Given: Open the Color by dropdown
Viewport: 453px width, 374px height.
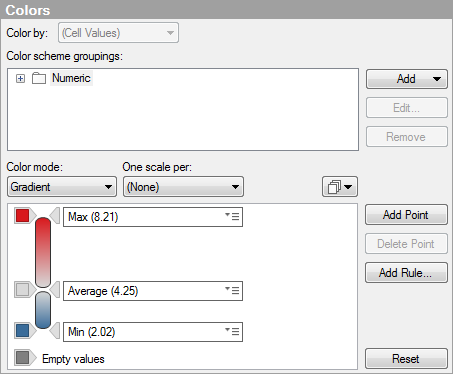Looking at the screenshot, I should [x=118, y=33].
